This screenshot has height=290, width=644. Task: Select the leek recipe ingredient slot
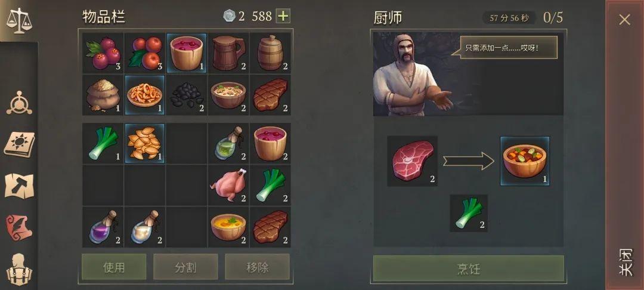469,213
